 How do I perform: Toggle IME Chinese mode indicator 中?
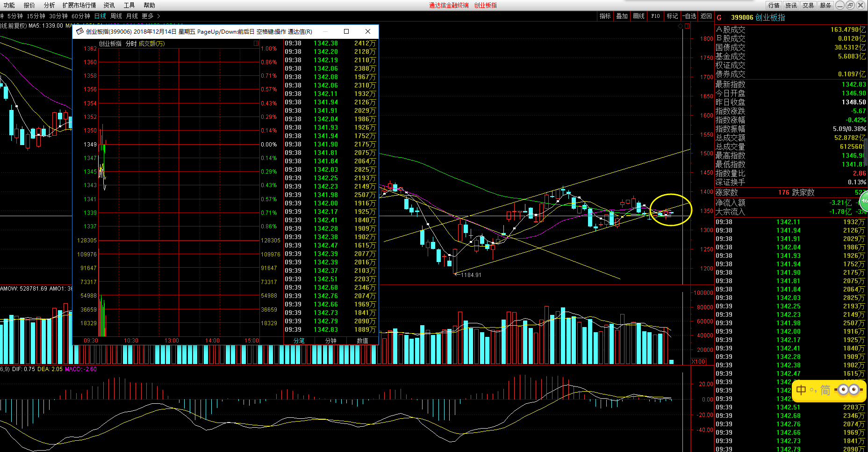[801, 390]
